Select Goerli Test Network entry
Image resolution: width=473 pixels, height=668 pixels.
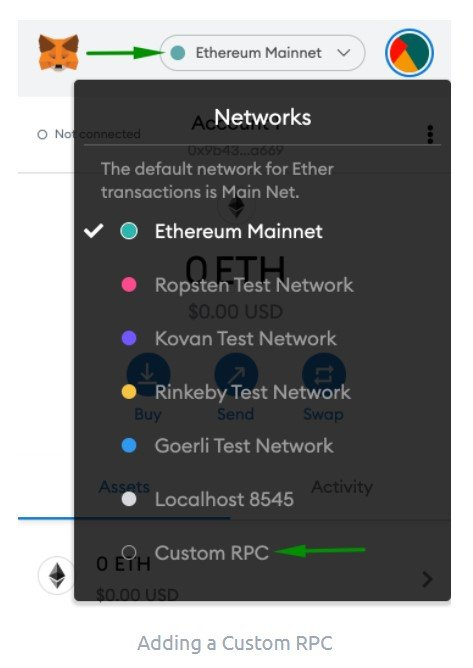pyautogui.click(x=227, y=446)
